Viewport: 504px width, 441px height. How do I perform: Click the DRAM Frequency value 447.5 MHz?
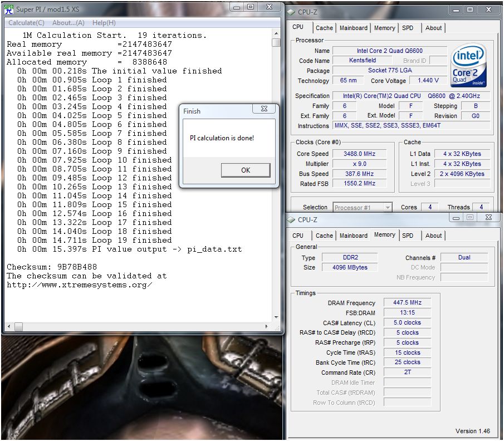(x=407, y=302)
